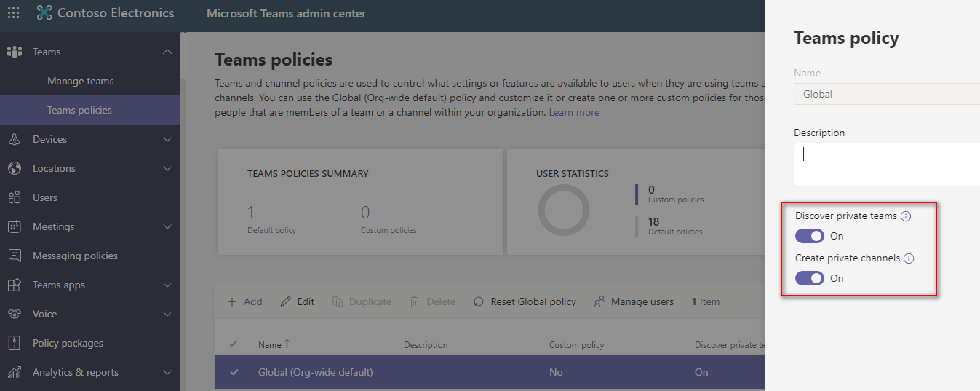This screenshot has width=980, height=391.
Task: Expand the Locations section chevron
Action: (167, 168)
